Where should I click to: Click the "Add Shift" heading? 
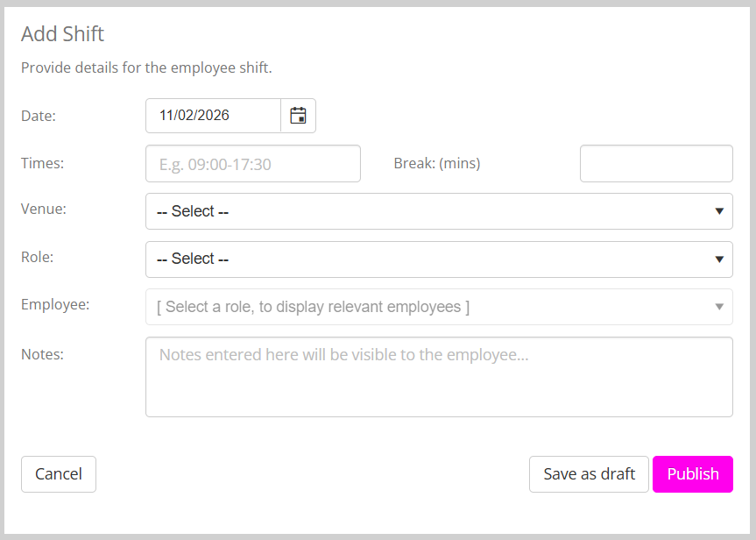pos(62,34)
